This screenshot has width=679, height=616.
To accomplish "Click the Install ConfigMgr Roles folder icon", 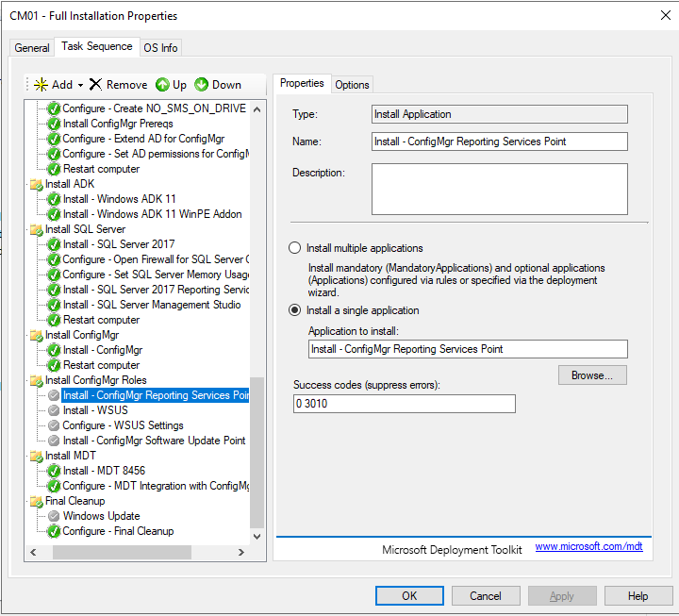I will click(37, 381).
